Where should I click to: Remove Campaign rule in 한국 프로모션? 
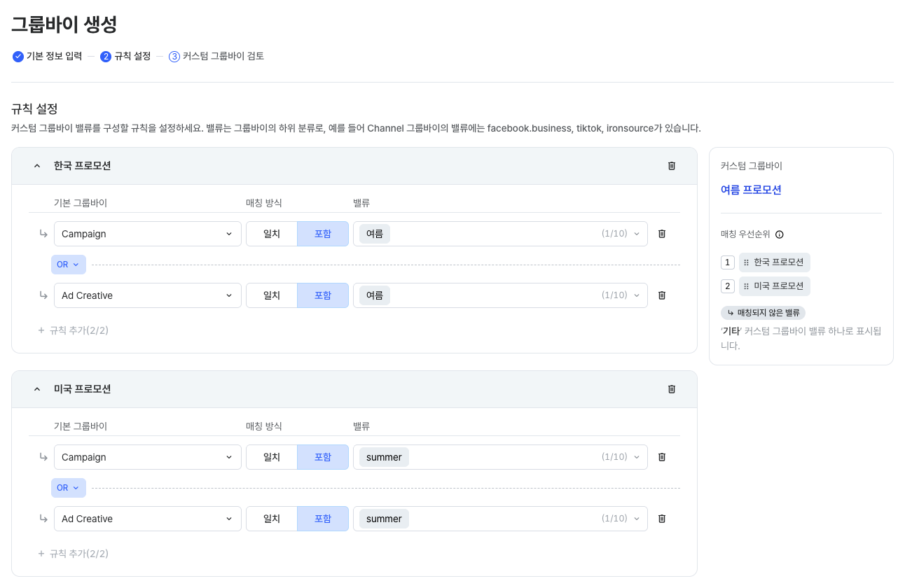point(662,234)
